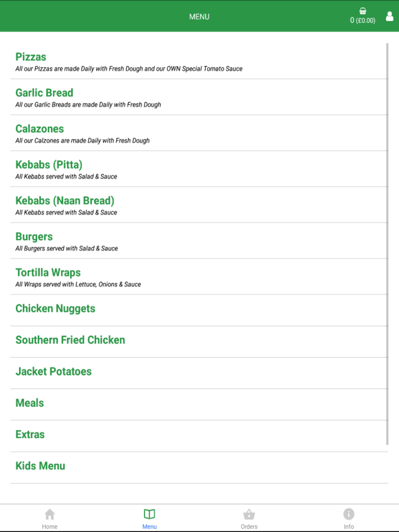399x532 pixels.
Task: Choose Chicken Nuggets from the menu
Action: click(199, 310)
